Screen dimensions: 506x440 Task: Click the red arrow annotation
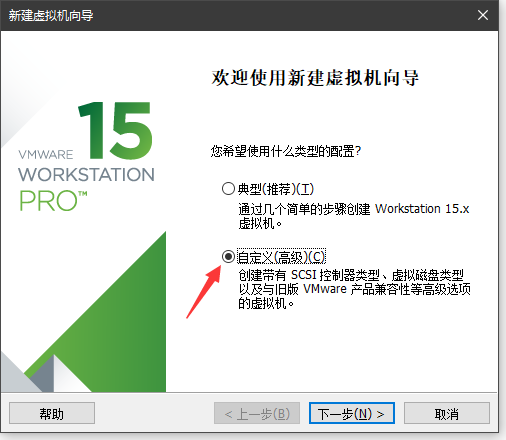[x=204, y=291]
